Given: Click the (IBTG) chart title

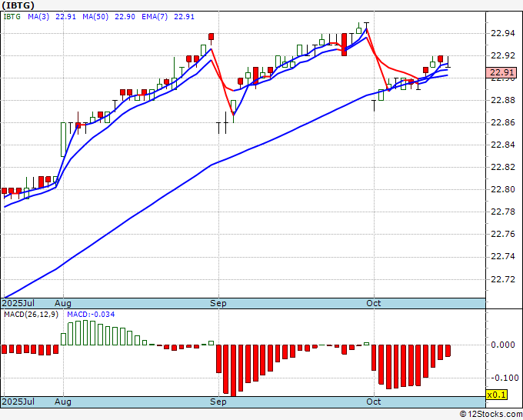Looking at the screenshot, I should point(18,5).
